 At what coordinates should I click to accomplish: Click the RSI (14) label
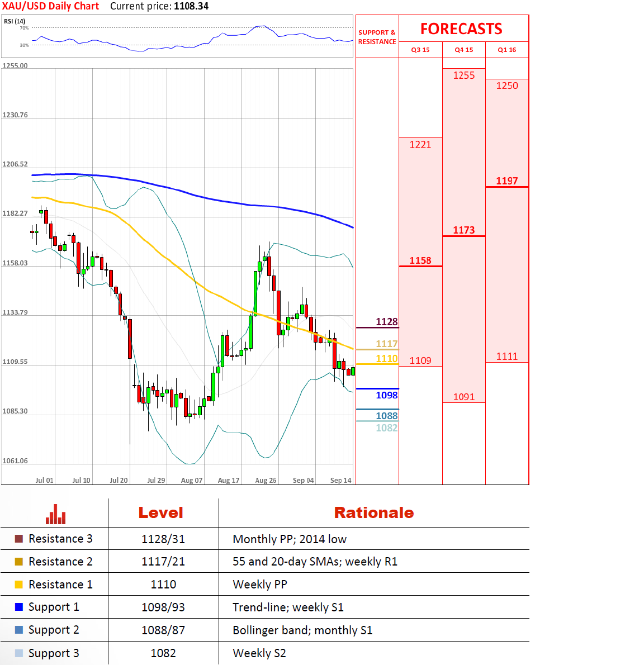coord(15,21)
